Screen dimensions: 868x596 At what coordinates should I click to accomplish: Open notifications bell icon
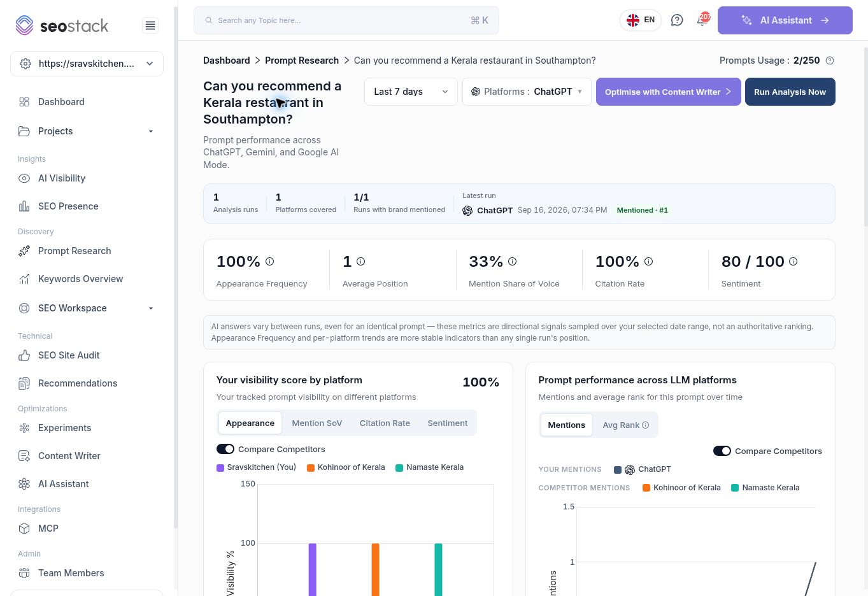702,20
